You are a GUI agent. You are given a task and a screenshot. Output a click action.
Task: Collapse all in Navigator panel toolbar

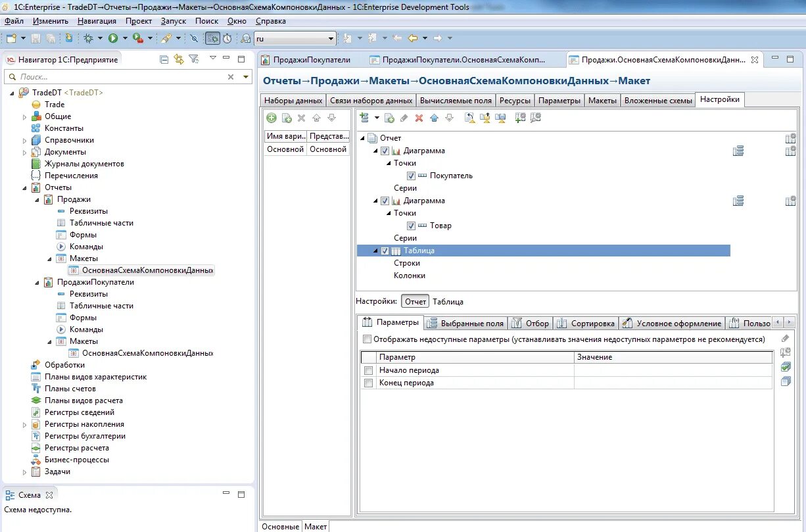click(x=164, y=59)
